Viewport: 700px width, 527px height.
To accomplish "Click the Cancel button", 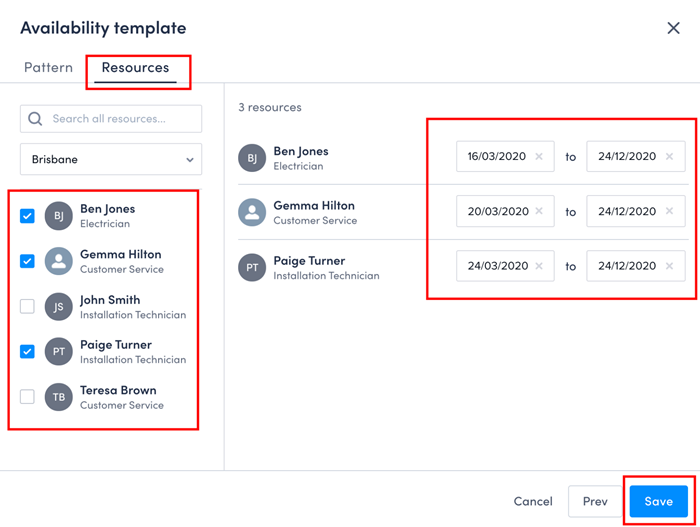I will pos(533,501).
